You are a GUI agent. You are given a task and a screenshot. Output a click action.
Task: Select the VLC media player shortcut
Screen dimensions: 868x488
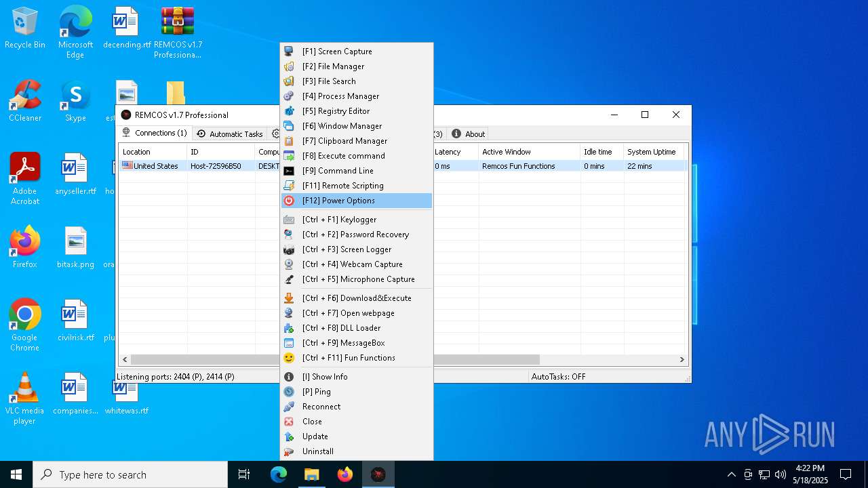click(25, 399)
